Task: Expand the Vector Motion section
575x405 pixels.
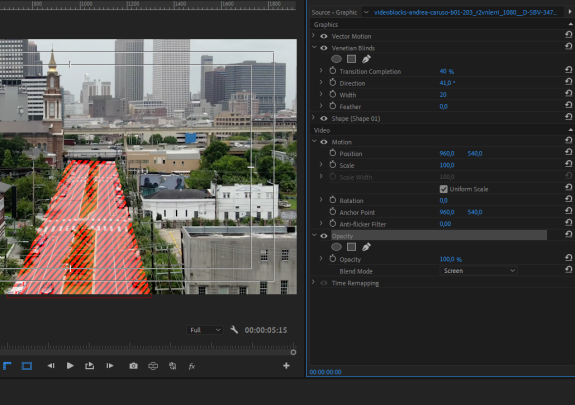Action: [x=313, y=36]
